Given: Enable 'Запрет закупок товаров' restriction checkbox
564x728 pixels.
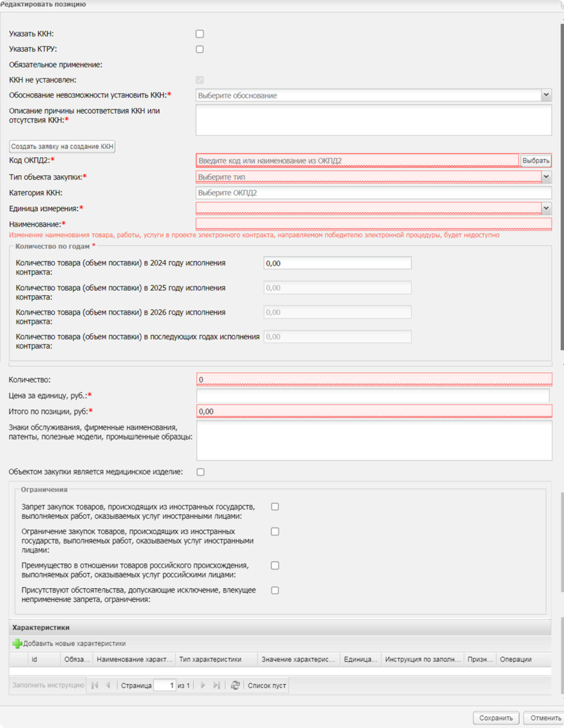Looking at the screenshot, I should pos(275,506).
